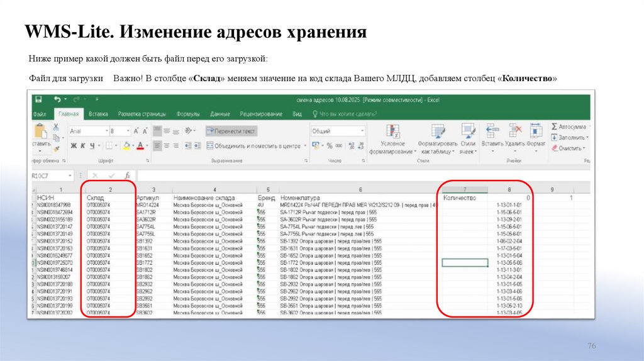Click the Формат cells icon

tap(536, 131)
